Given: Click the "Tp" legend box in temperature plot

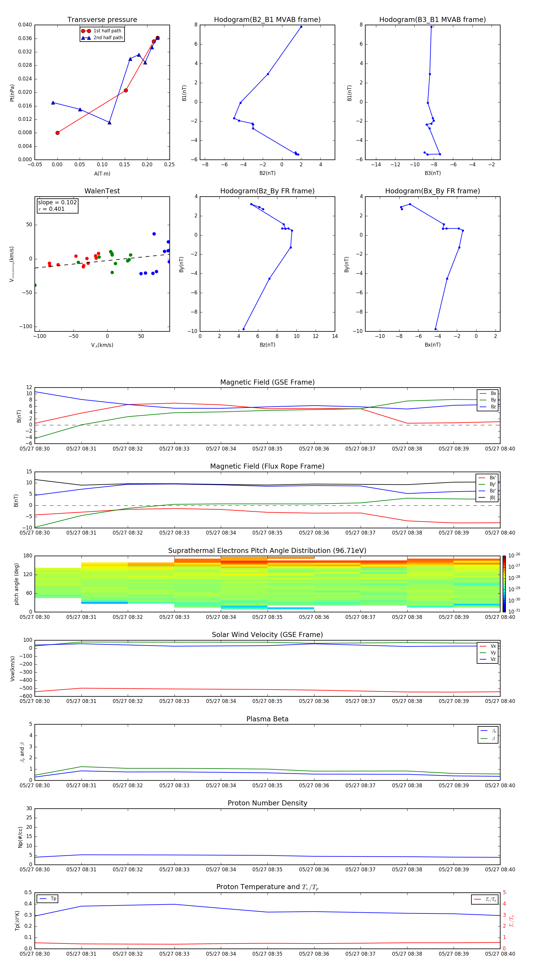Looking at the screenshot, I should pyautogui.click(x=48, y=899).
